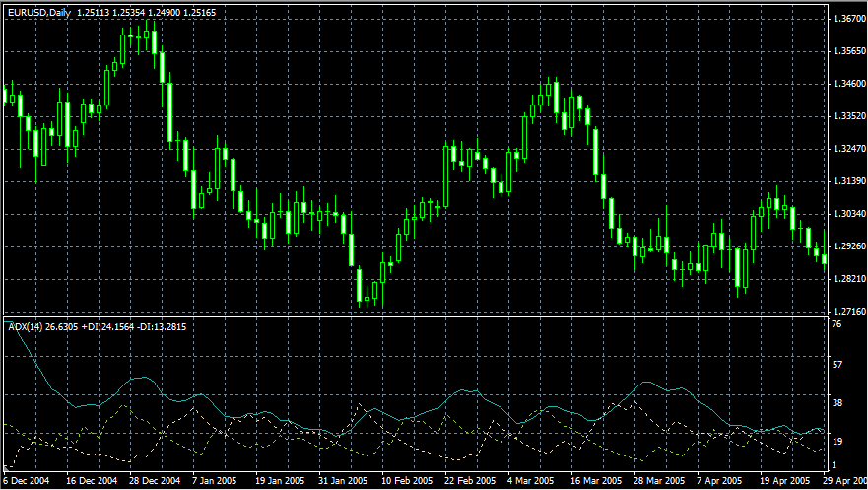Click the 31 Jan 2005 date label

coord(343,480)
